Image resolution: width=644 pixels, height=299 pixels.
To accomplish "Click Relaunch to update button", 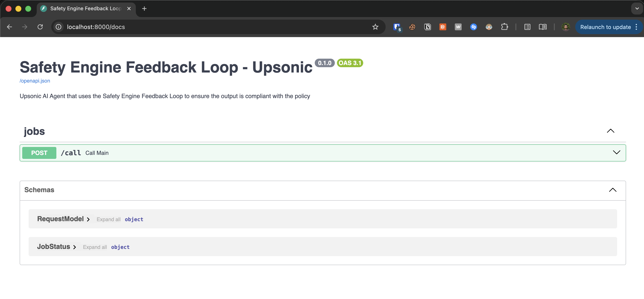I will coord(605,27).
